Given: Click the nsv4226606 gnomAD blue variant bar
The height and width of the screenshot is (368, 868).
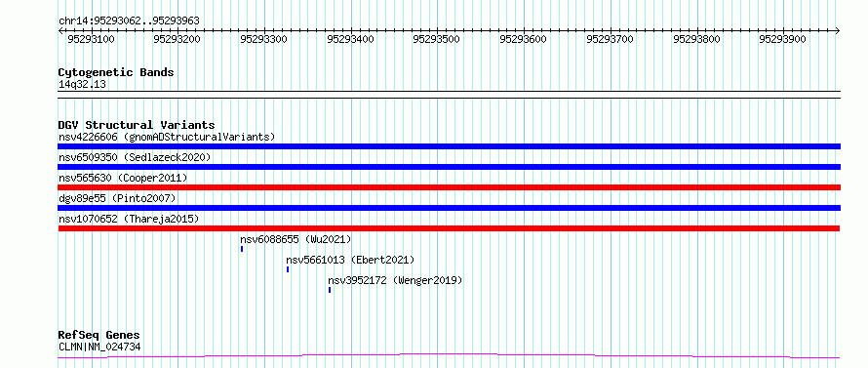Looking at the screenshot, I should pos(449,146).
